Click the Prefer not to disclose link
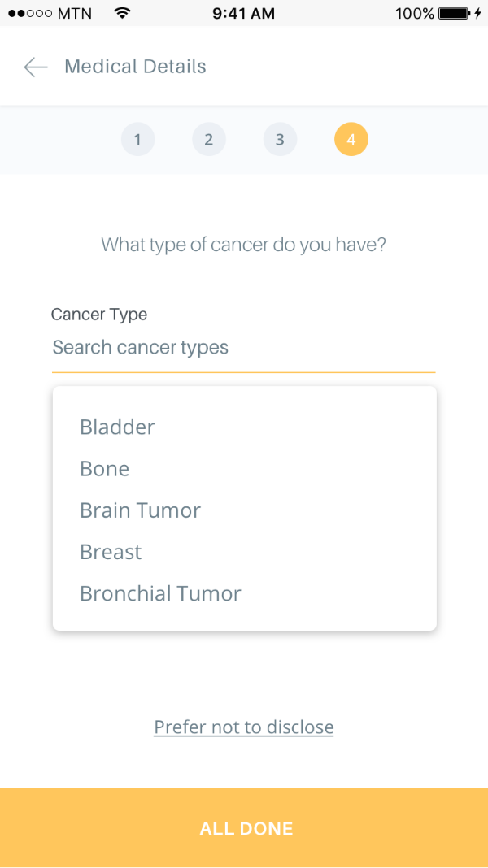This screenshot has height=868, width=488. point(243,727)
